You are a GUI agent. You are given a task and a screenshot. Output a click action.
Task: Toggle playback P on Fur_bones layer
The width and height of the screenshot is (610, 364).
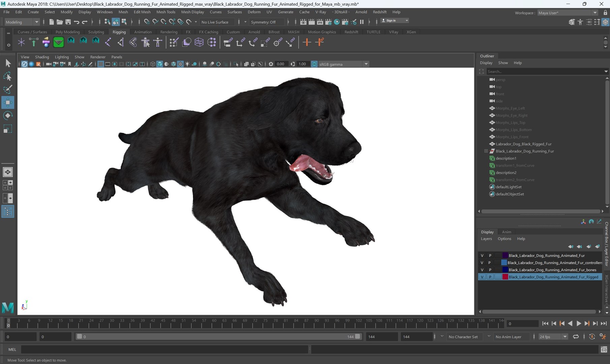click(x=490, y=270)
